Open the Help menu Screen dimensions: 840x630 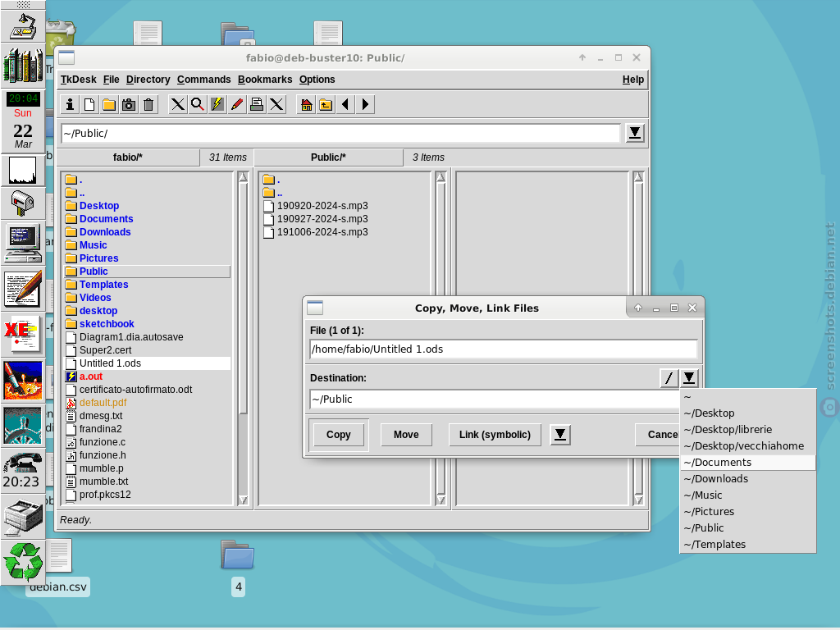(x=633, y=80)
